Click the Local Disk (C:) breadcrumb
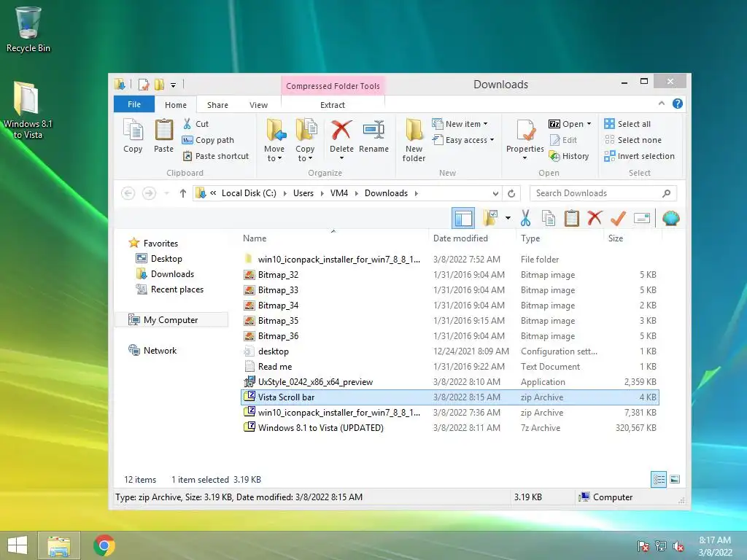This screenshot has width=747, height=560. (x=249, y=192)
